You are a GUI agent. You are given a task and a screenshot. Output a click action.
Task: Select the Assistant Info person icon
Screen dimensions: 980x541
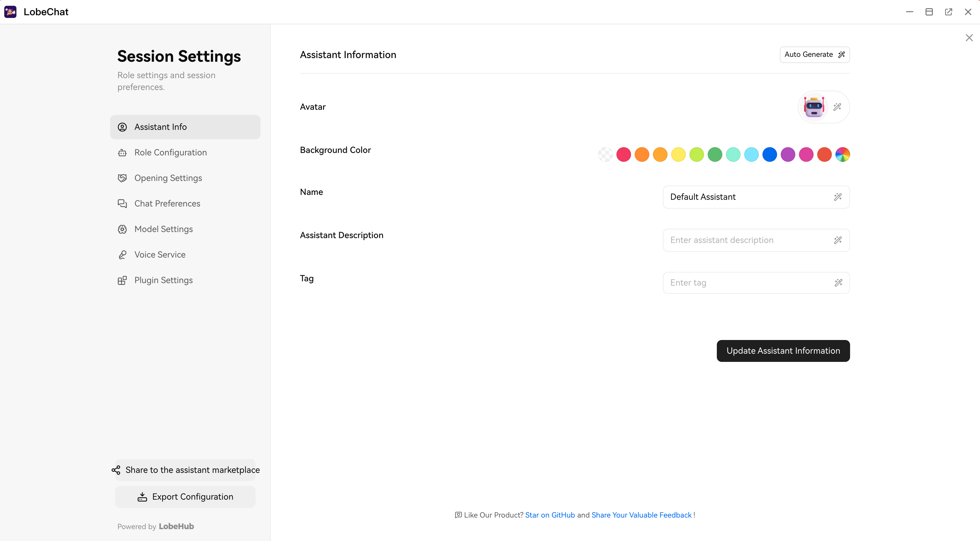click(x=122, y=127)
